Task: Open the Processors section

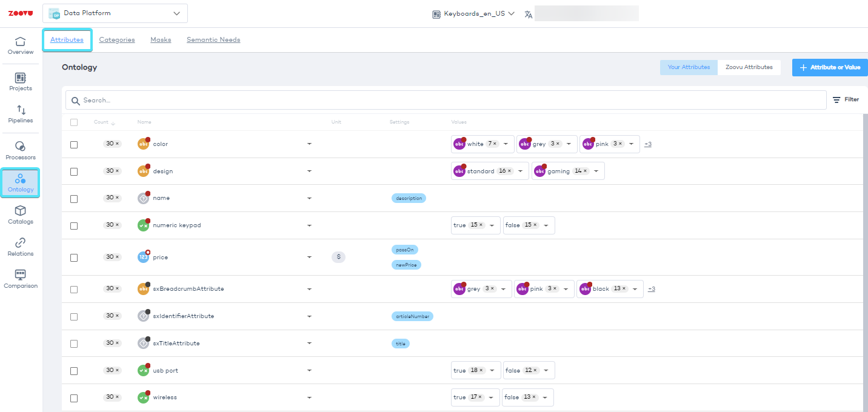Action: (x=21, y=151)
